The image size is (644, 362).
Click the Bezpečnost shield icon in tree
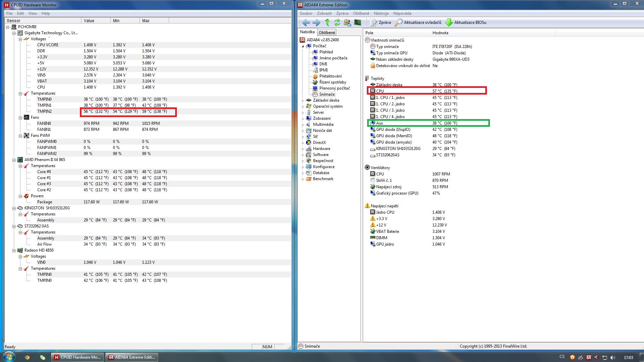click(x=309, y=161)
